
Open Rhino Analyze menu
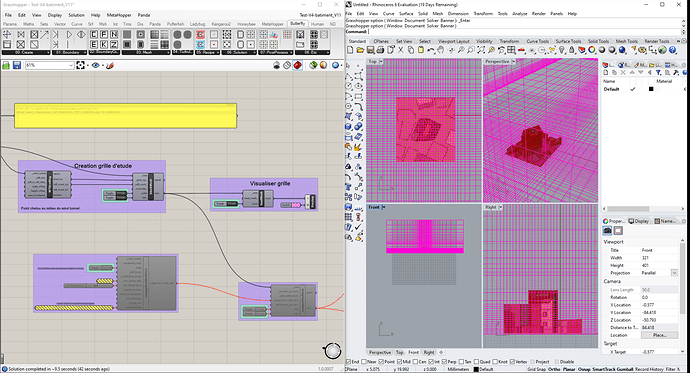[x=519, y=14]
